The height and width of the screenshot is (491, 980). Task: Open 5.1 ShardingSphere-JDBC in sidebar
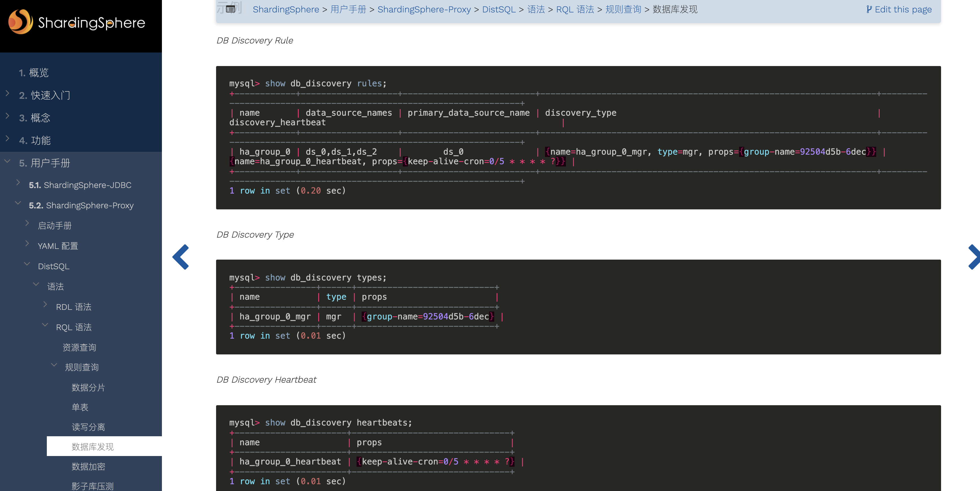(x=80, y=185)
